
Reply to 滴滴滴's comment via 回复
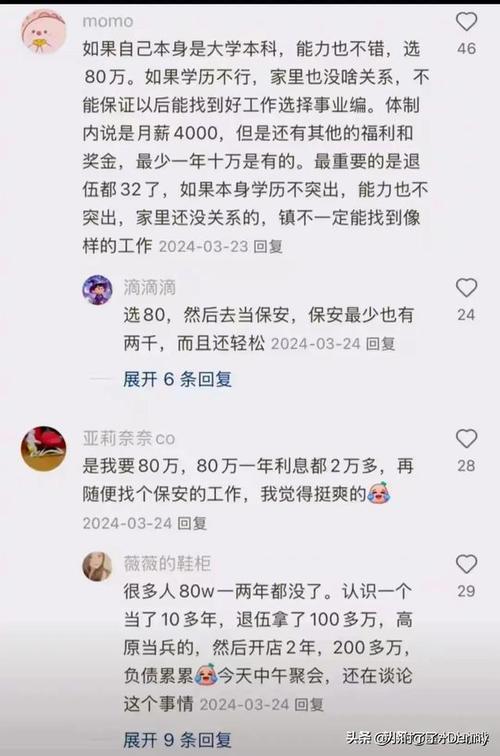380,344
